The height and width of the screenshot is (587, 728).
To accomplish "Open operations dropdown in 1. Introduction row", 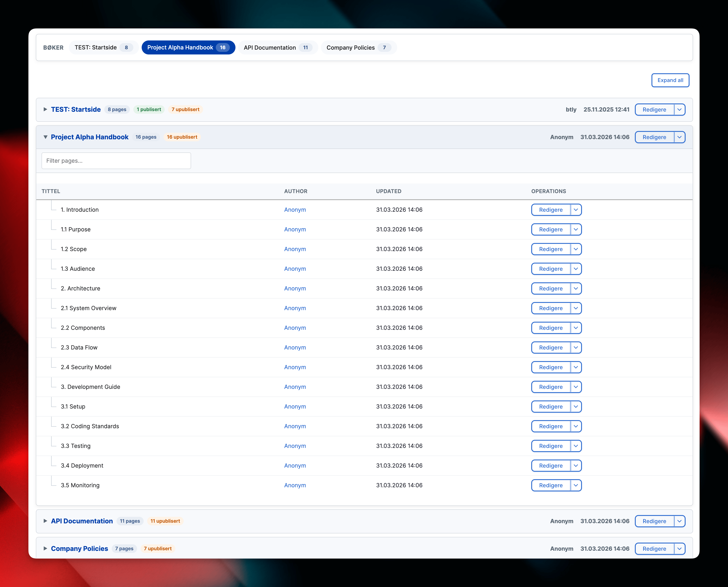I will (x=576, y=210).
